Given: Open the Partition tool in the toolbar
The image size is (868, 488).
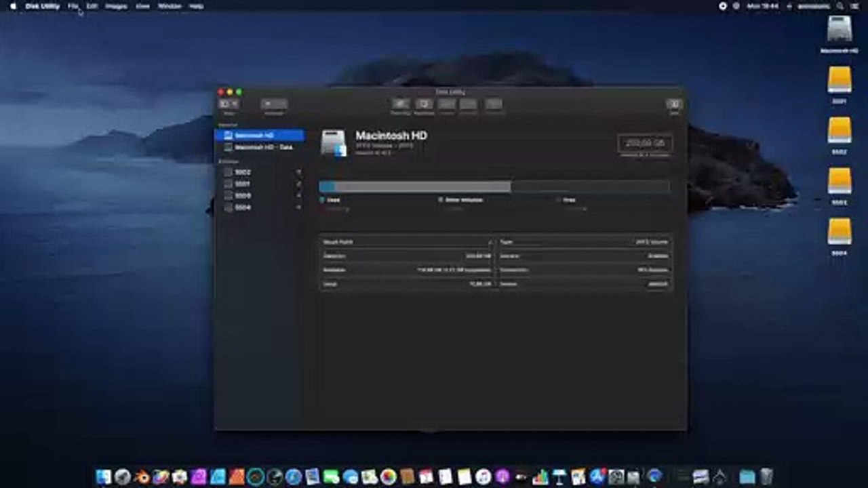Looking at the screenshot, I should pyautogui.click(x=425, y=104).
